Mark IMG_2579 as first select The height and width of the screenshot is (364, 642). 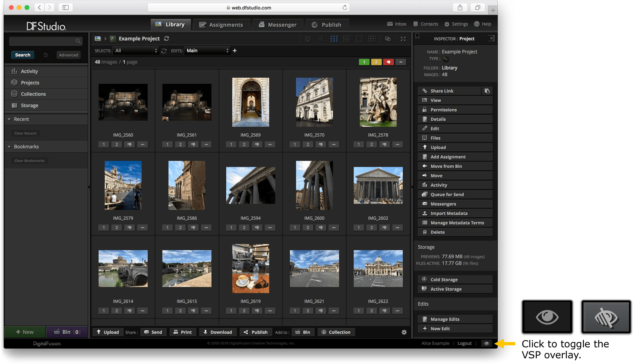tap(104, 227)
